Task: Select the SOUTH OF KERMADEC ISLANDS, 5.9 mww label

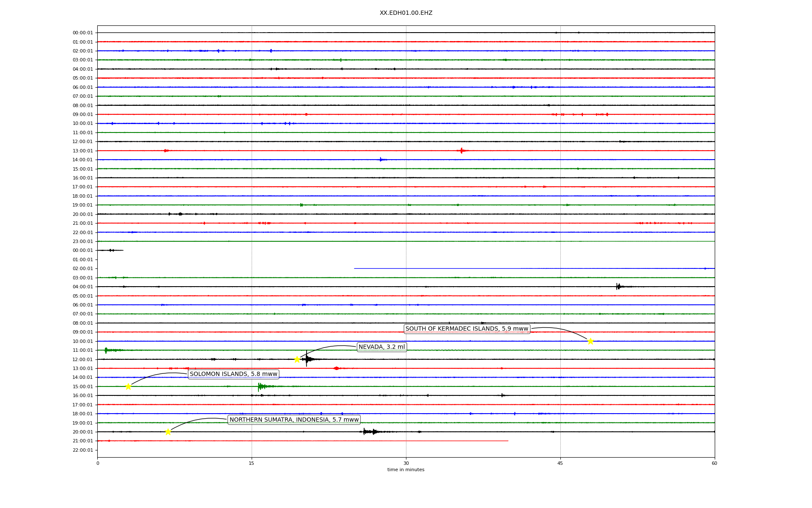Action: click(x=466, y=329)
